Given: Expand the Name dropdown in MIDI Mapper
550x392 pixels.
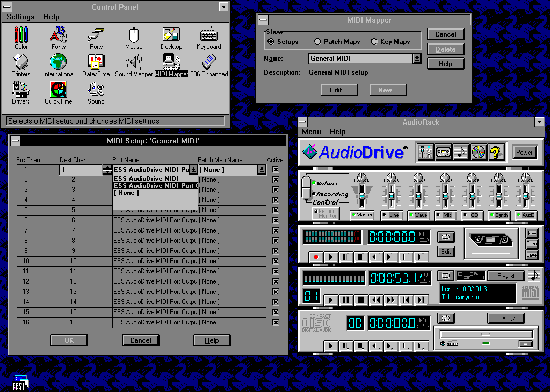Looking at the screenshot, I should pos(417,59).
